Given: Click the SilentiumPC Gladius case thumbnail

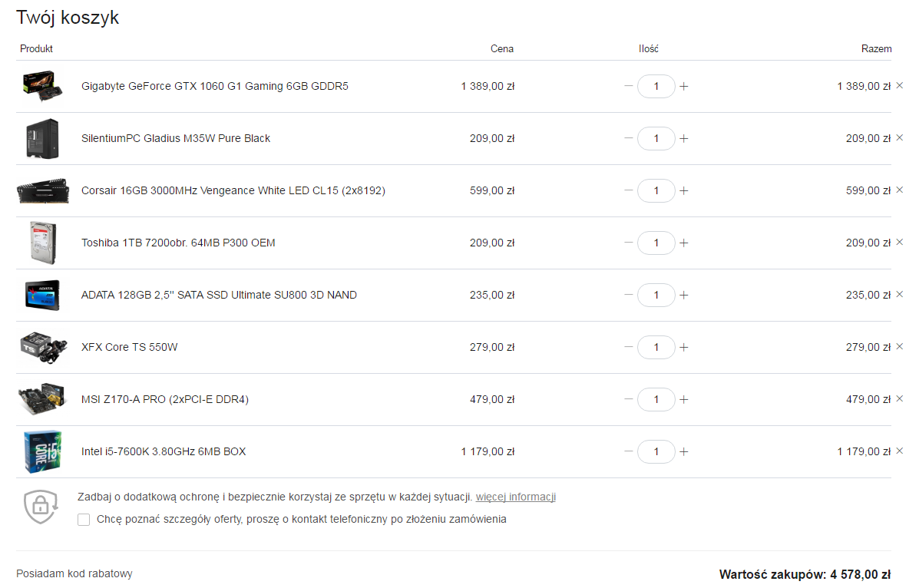Looking at the screenshot, I should (x=43, y=138).
